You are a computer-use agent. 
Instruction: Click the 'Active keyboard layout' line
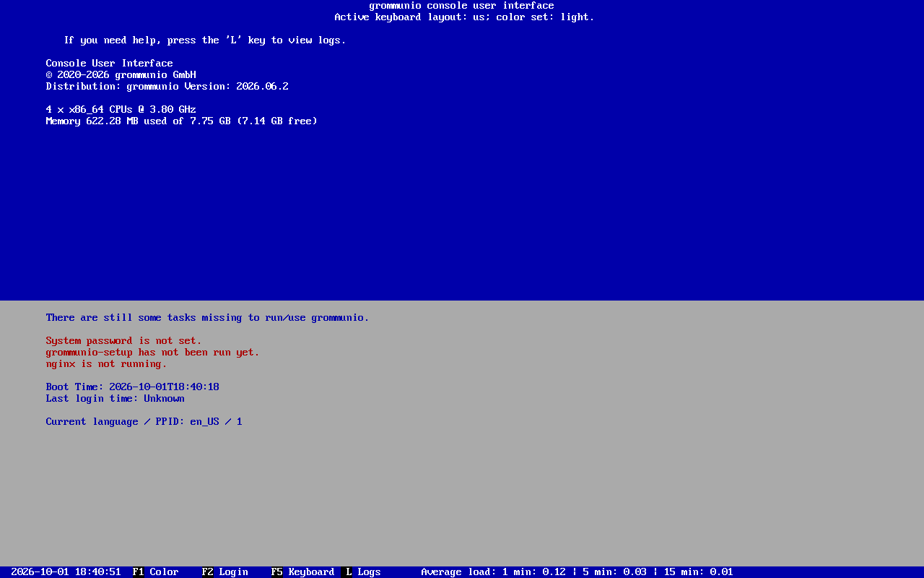click(465, 17)
